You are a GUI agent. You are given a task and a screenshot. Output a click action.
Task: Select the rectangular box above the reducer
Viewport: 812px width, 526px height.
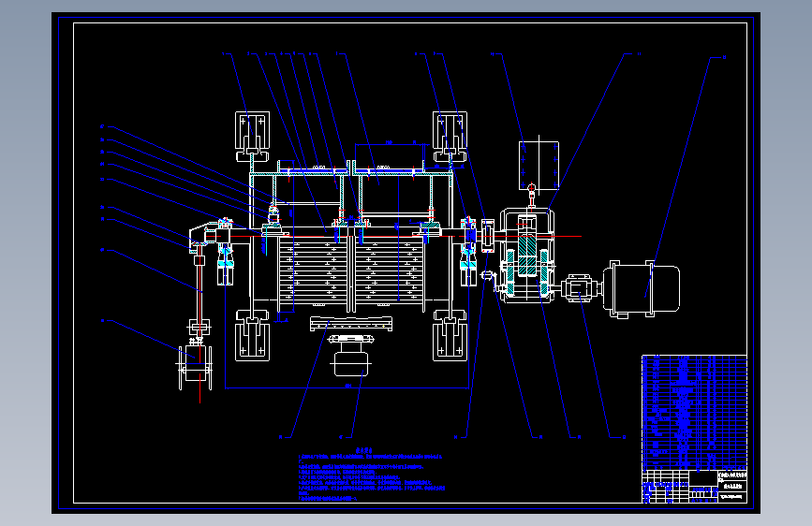coord(539,165)
